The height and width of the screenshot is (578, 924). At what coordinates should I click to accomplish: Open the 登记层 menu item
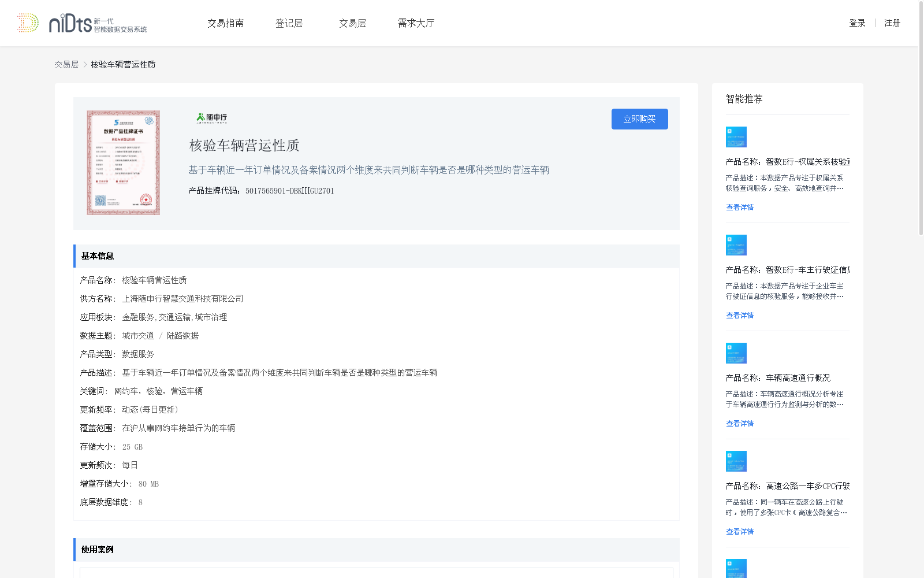(289, 23)
